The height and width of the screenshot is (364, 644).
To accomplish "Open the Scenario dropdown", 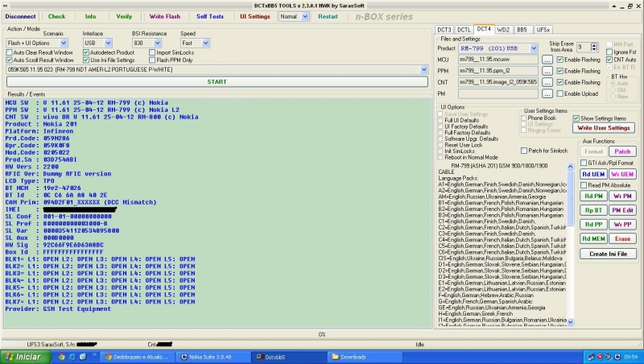I will pos(64,43).
